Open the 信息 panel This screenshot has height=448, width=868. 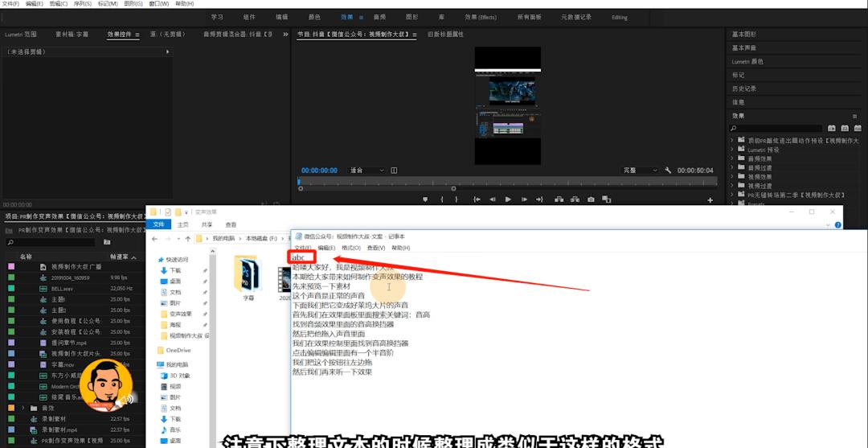click(x=738, y=102)
